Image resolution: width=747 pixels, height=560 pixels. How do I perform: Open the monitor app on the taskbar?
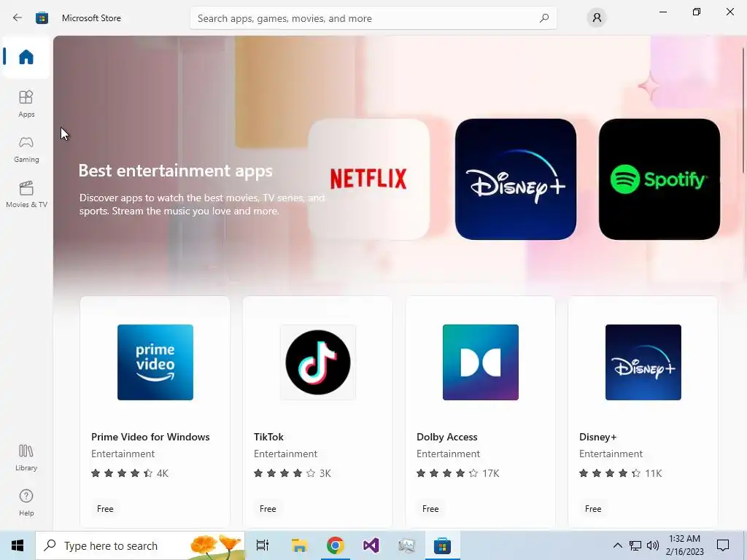tap(406, 545)
